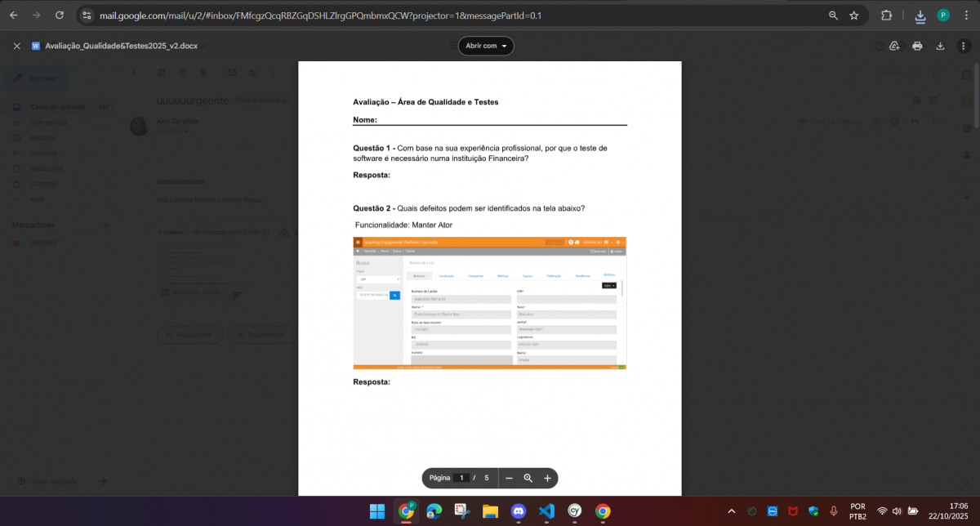Print the document using the printer icon
980x526 pixels.
917,46
